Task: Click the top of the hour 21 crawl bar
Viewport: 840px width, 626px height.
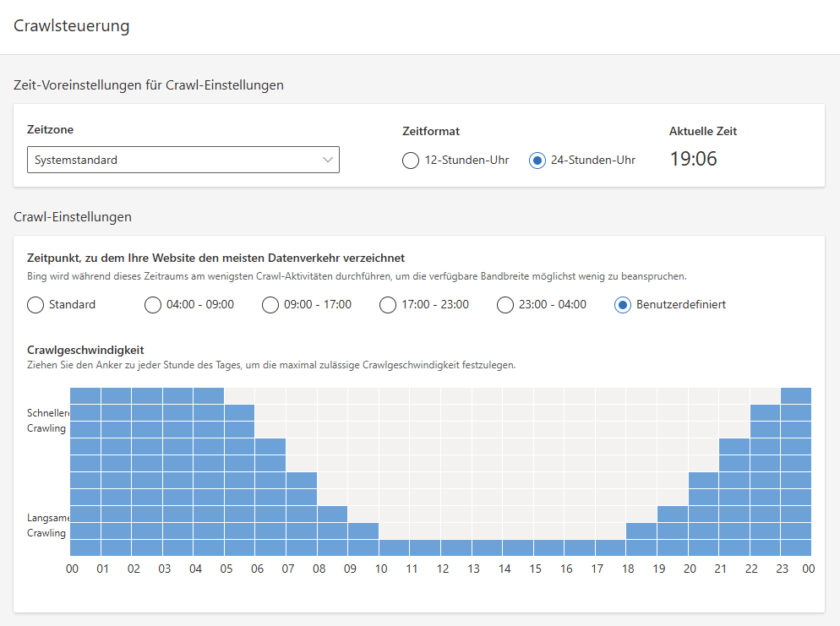Action: pos(734,447)
